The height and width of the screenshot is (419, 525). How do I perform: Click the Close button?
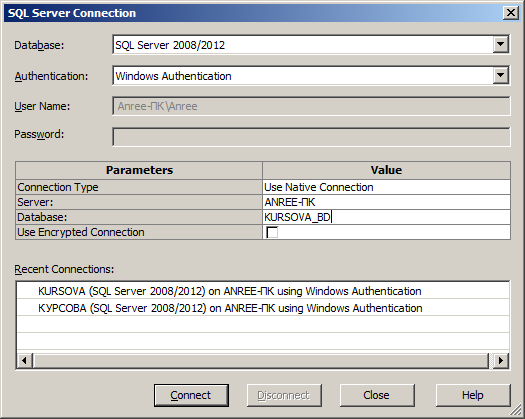tap(377, 395)
